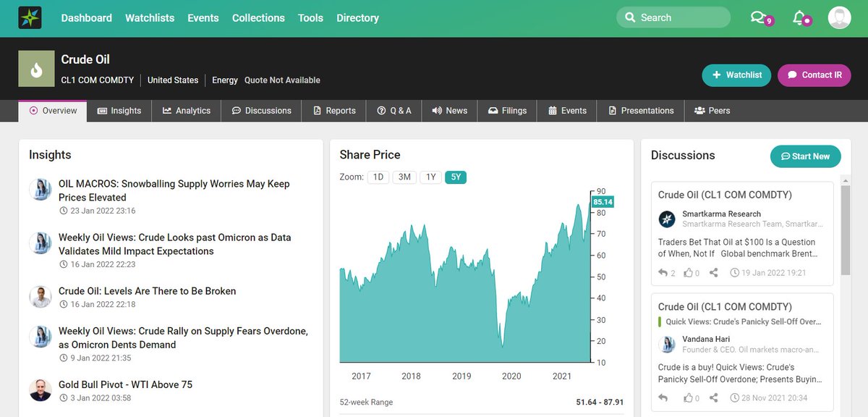This screenshot has height=417, width=868.
Task: Start New discussion
Action: pyautogui.click(x=806, y=156)
